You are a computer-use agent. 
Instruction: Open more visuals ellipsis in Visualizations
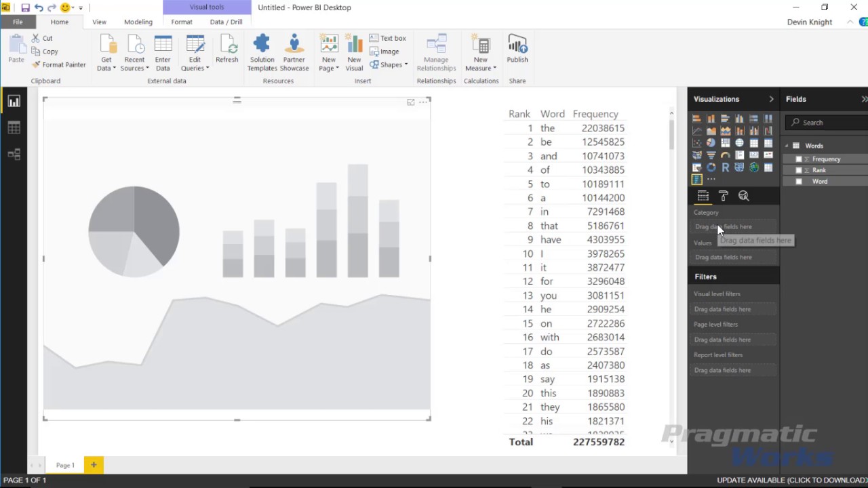pos(711,180)
